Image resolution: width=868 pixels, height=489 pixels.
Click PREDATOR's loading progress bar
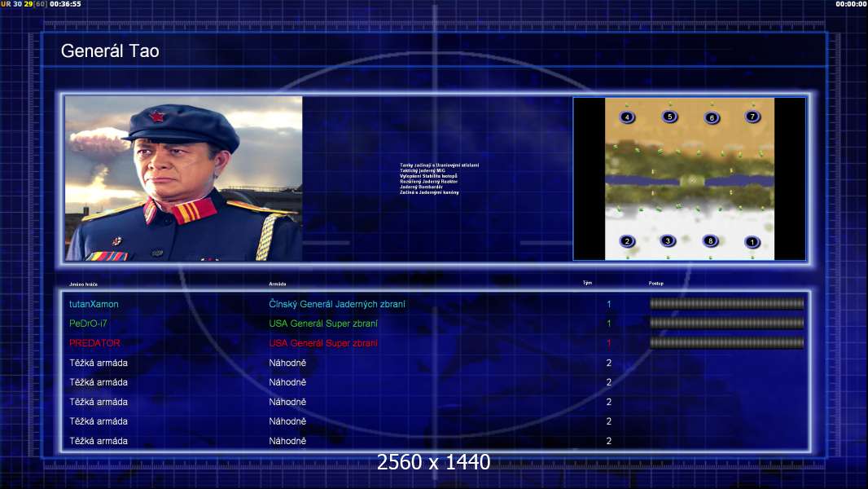tap(726, 343)
